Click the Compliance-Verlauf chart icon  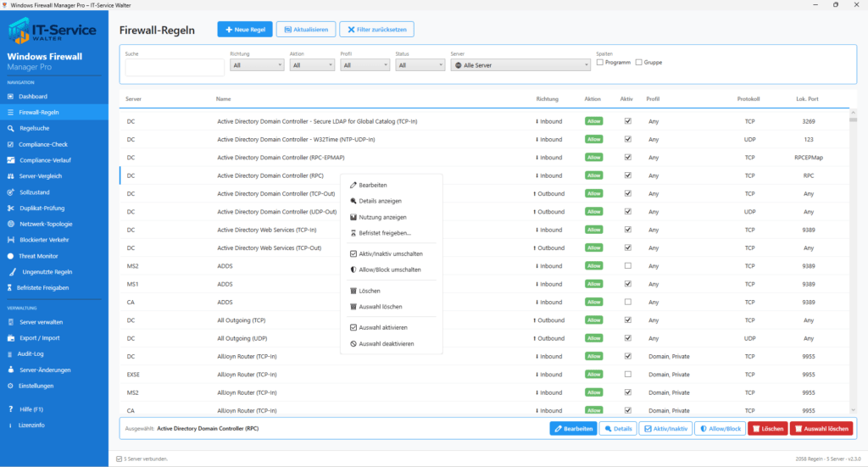click(10, 160)
